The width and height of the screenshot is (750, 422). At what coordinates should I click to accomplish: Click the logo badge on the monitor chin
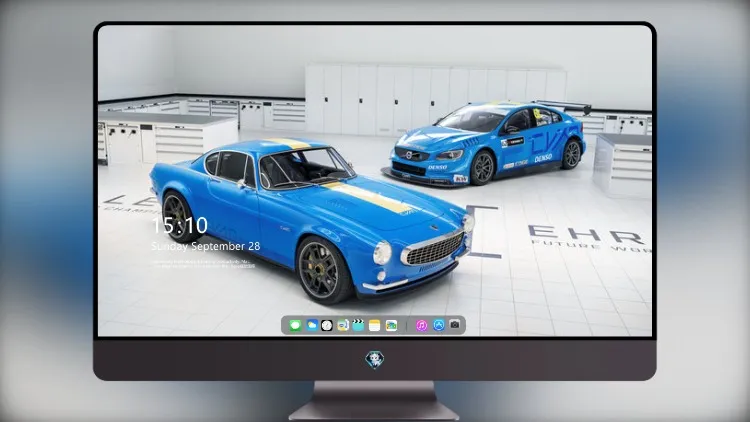pyautogui.click(x=375, y=359)
